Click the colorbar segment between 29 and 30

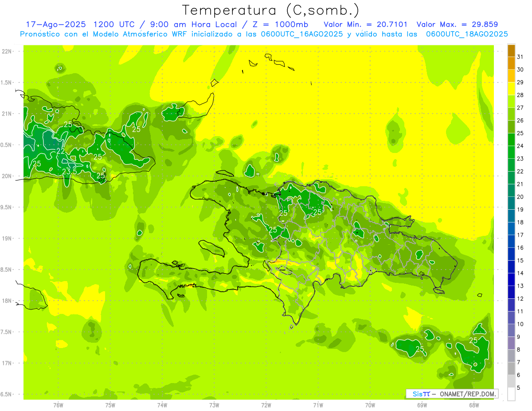[511, 76]
